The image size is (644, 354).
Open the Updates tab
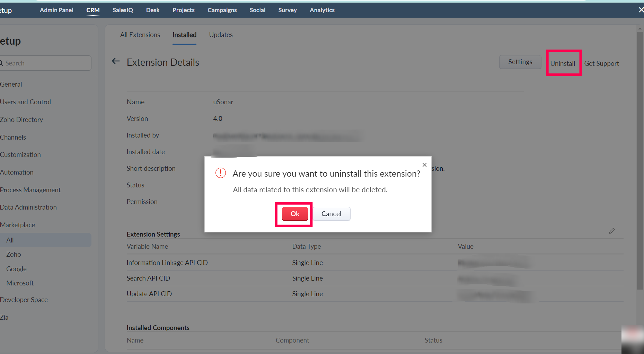click(x=221, y=35)
